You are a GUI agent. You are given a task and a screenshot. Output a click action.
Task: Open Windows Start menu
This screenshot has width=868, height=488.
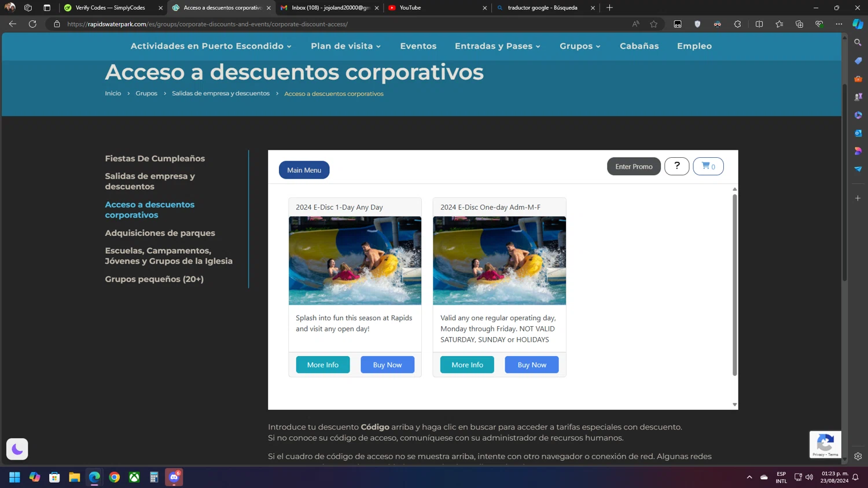tap(14, 477)
